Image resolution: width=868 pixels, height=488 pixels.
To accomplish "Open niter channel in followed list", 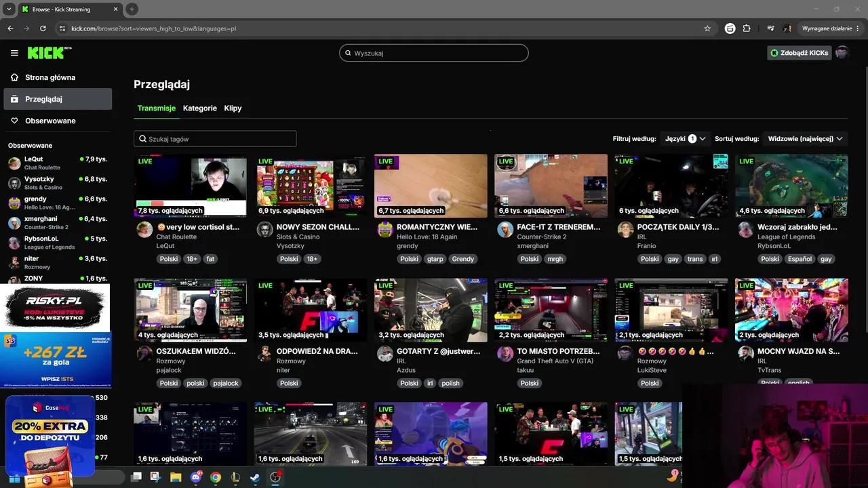I will [x=58, y=262].
